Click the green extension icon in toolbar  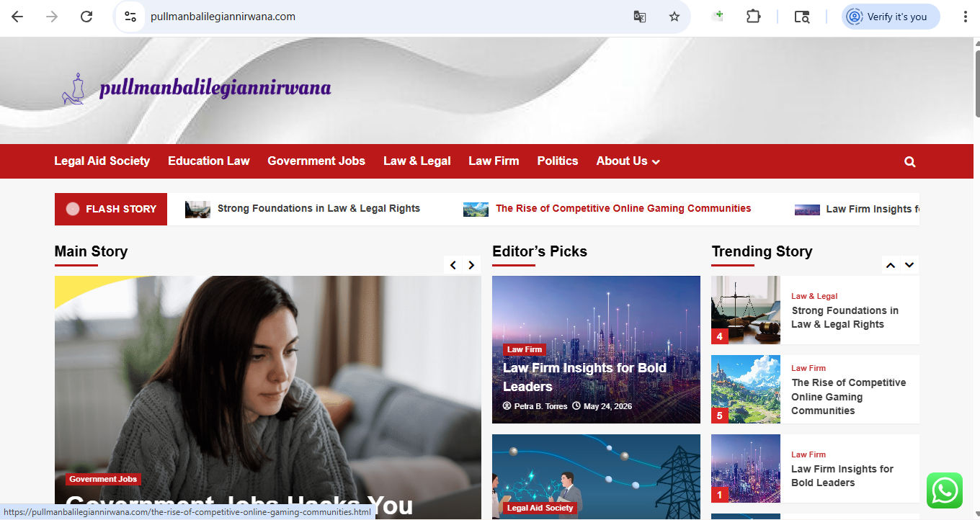click(x=718, y=17)
